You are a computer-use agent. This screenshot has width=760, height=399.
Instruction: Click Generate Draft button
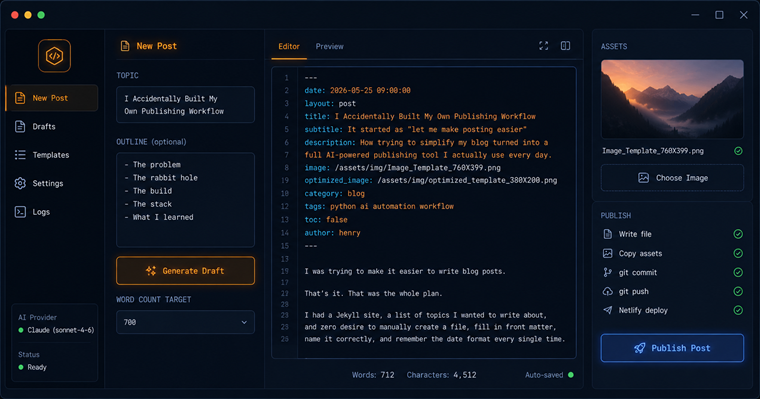point(185,271)
